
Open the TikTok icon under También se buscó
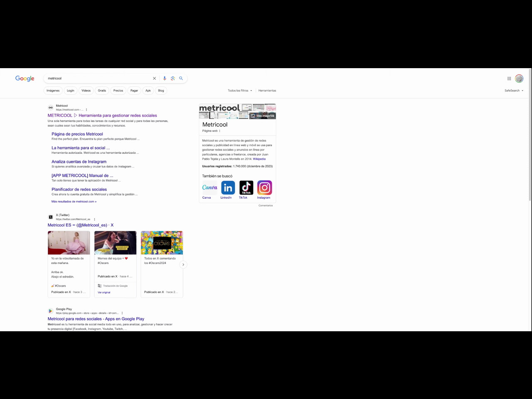(246, 187)
